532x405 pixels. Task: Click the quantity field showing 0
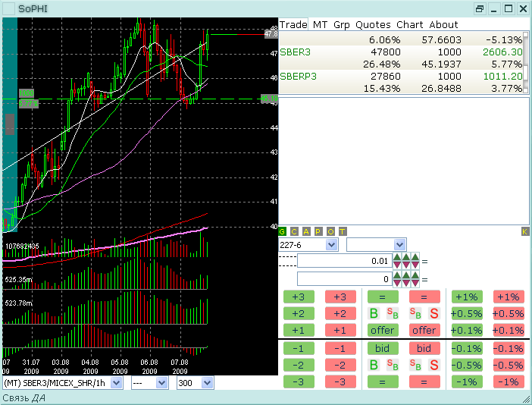(344, 279)
